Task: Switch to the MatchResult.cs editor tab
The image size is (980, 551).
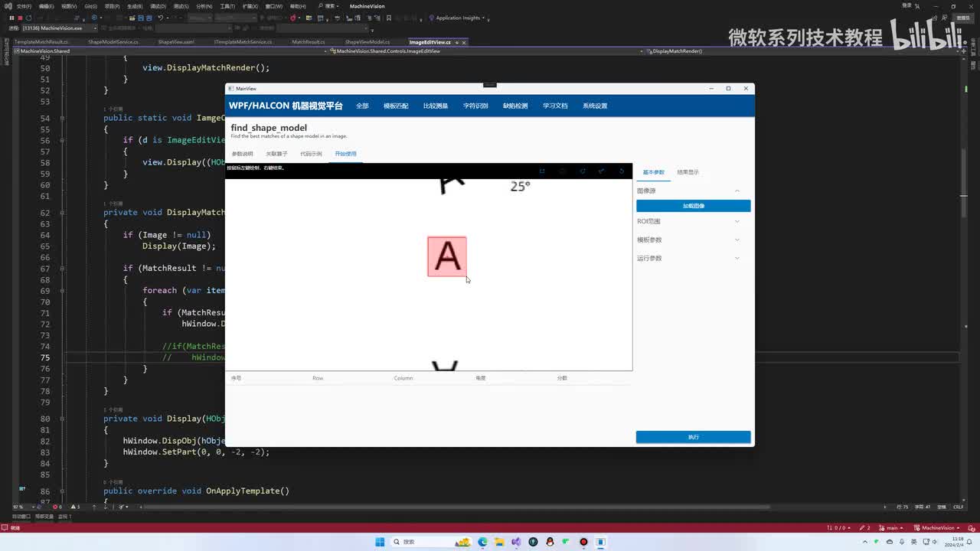Action: pyautogui.click(x=309, y=42)
